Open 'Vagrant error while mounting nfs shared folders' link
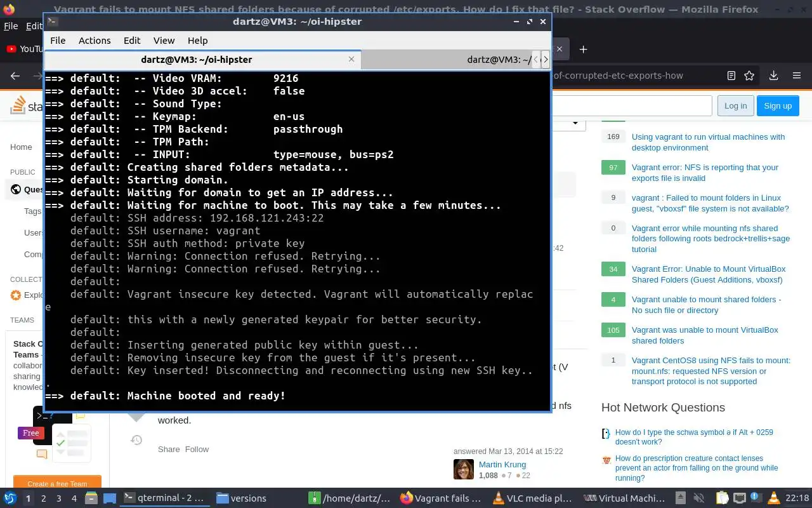The height and width of the screenshot is (508, 812). [x=710, y=239]
